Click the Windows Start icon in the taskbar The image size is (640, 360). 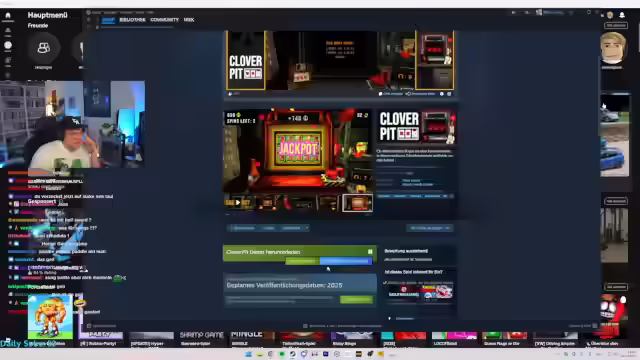(x=248, y=354)
